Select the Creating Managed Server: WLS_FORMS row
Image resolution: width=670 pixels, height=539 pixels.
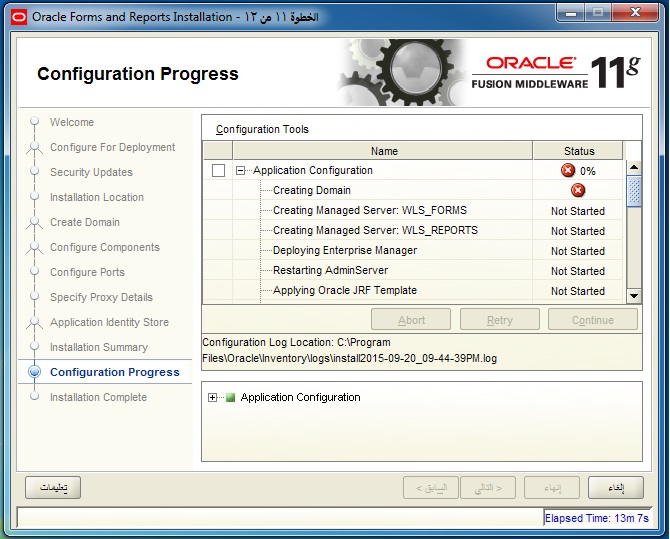(369, 210)
